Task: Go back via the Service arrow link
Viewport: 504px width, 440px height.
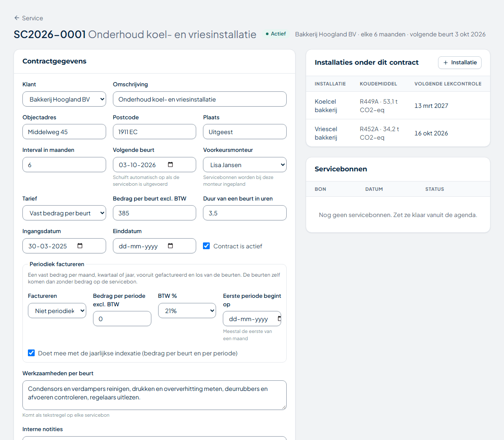Action: pos(28,18)
